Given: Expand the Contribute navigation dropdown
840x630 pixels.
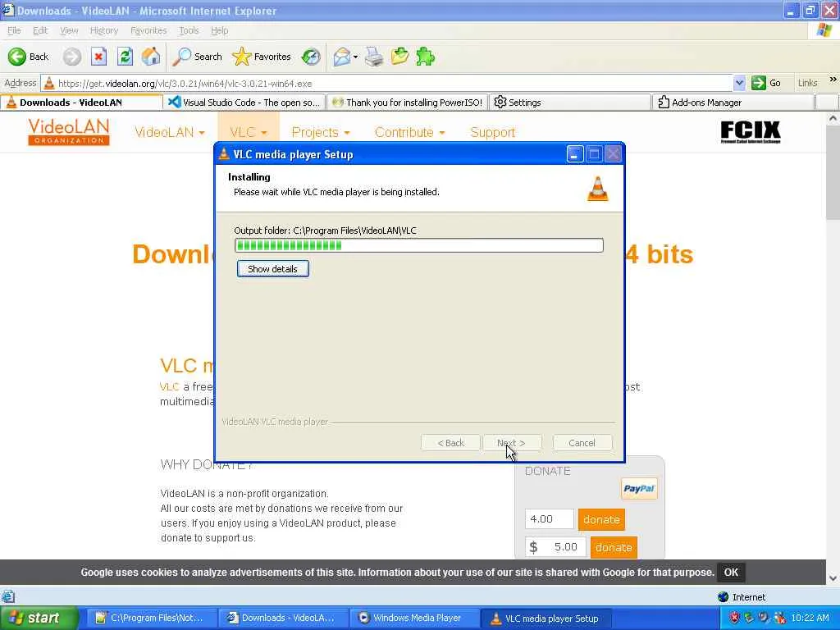Looking at the screenshot, I should [442, 133].
